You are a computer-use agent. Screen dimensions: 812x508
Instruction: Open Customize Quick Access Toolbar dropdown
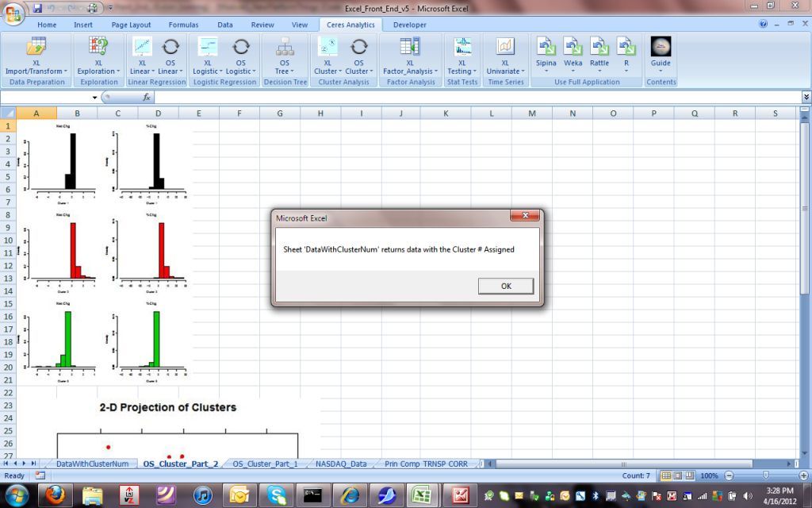point(110,8)
